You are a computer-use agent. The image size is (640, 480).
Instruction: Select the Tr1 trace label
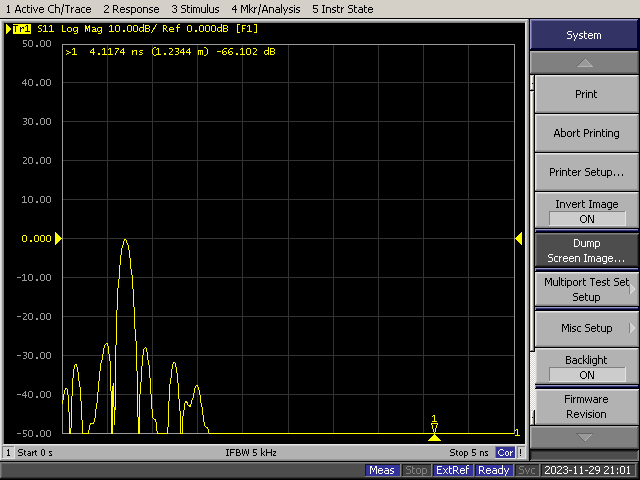tap(22, 29)
